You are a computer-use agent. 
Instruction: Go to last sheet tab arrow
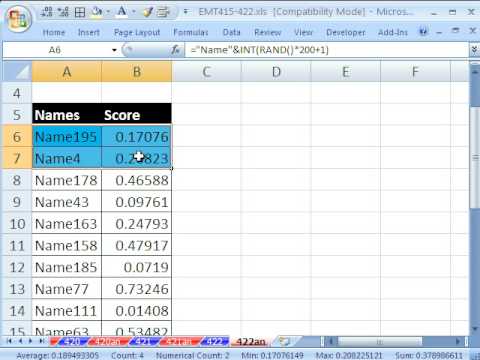point(42,341)
